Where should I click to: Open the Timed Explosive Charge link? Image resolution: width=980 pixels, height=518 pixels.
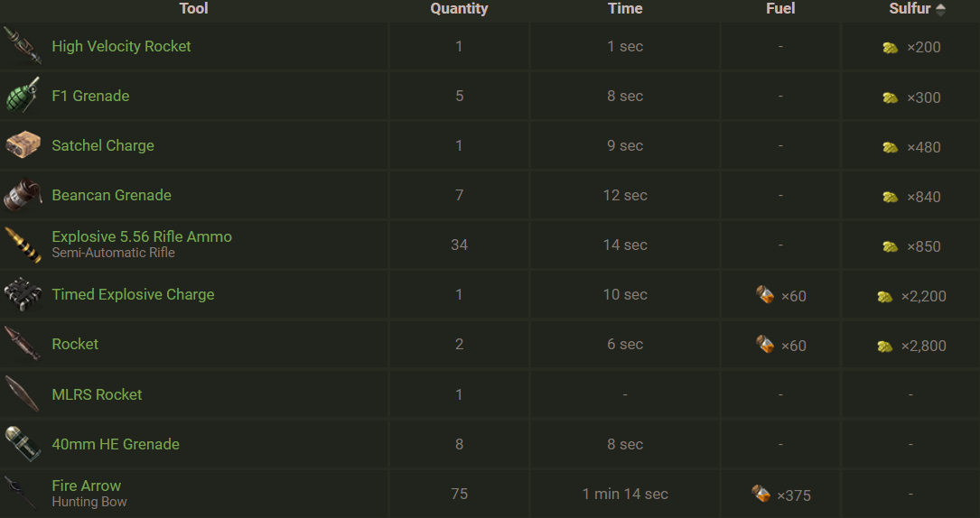(x=133, y=294)
